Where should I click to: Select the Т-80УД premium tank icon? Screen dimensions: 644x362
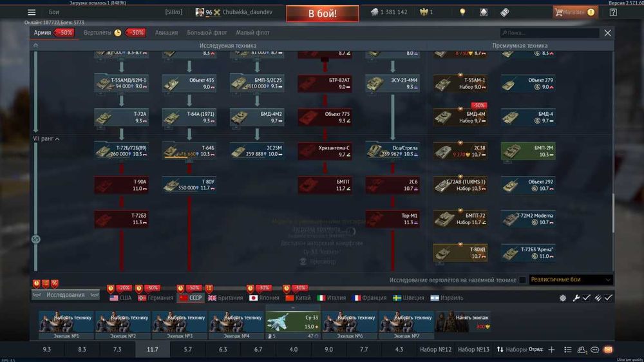point(444,253)
